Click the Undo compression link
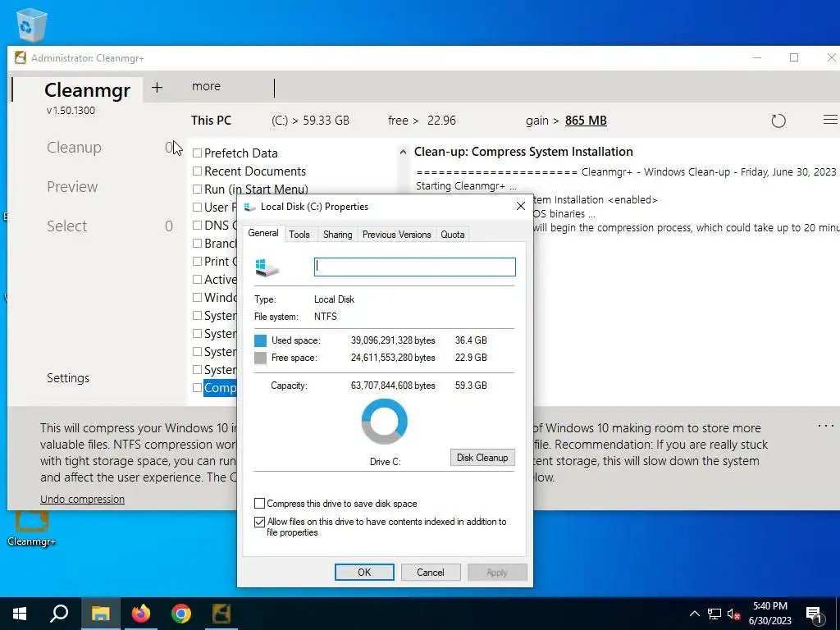Screen dimensions: 840x630 click(x=83, y=500)
